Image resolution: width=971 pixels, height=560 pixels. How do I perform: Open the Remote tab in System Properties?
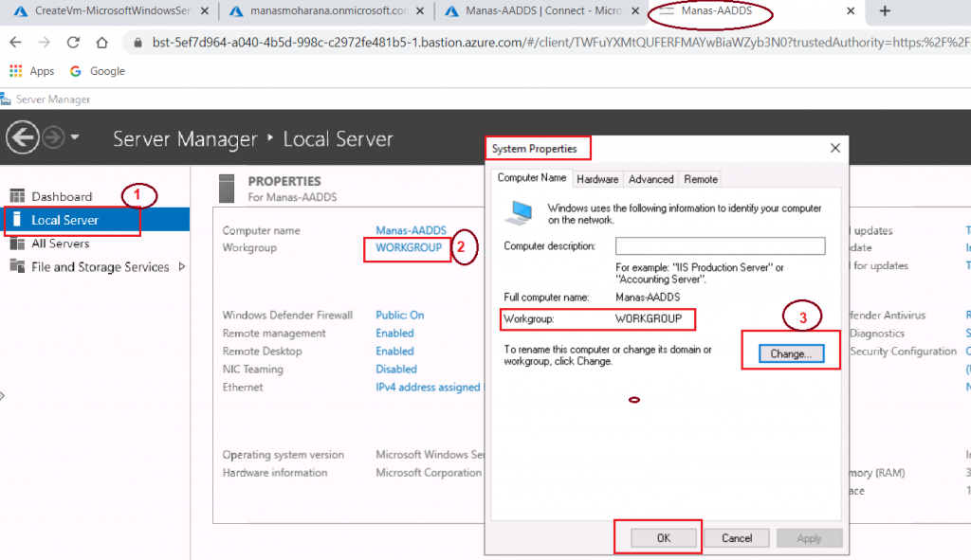(x=701, y=179)
